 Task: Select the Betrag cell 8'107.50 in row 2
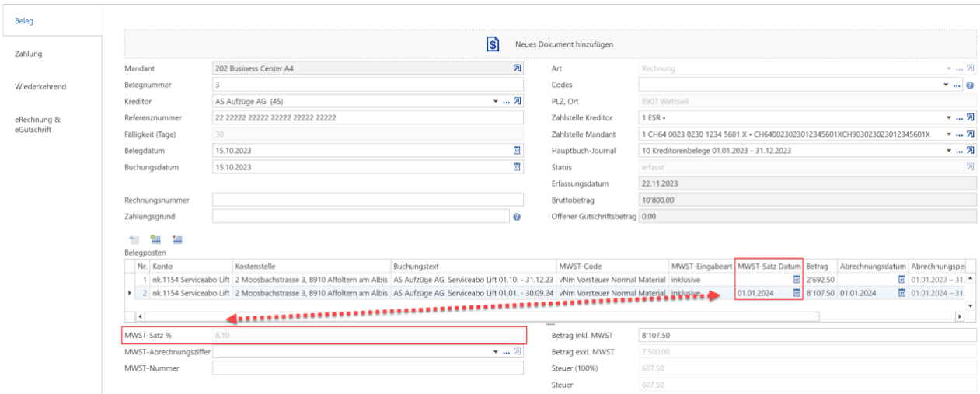[x=820, y=293]
